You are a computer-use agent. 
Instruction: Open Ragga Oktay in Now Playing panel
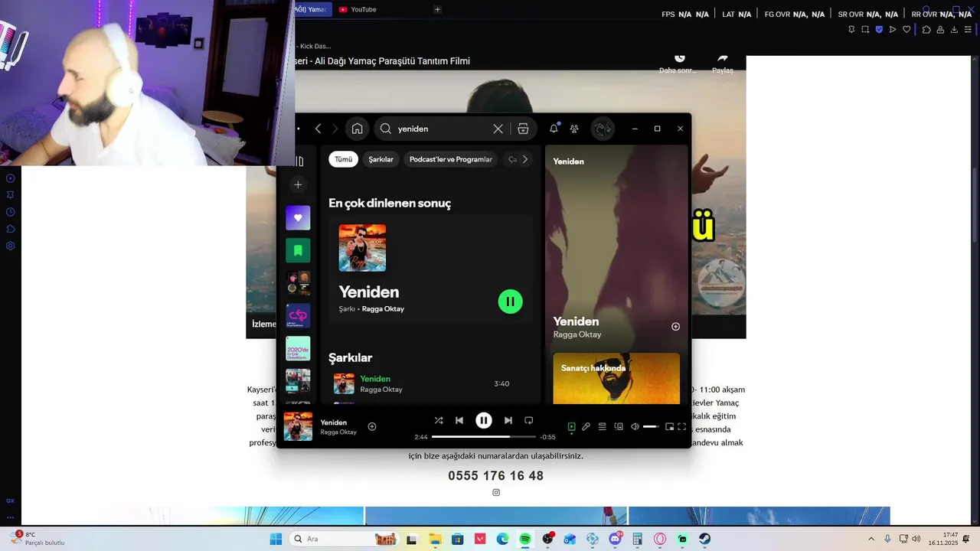[x=577, y=334]
